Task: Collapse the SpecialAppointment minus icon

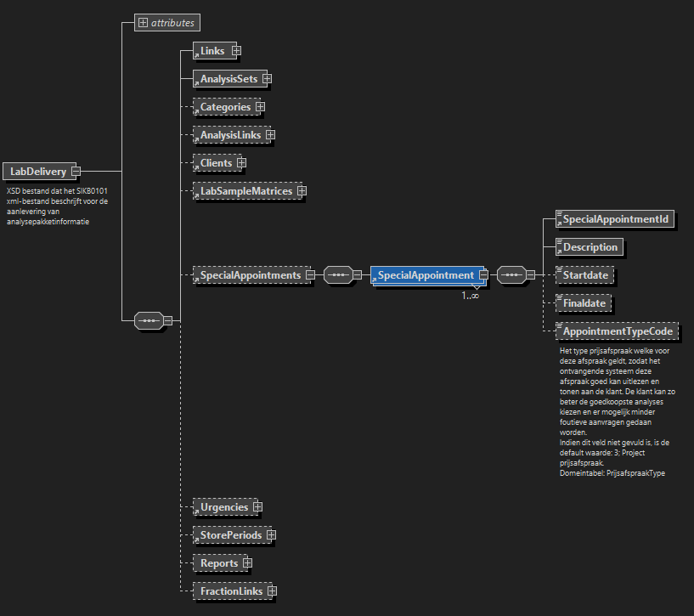Action: coord(482,275)
